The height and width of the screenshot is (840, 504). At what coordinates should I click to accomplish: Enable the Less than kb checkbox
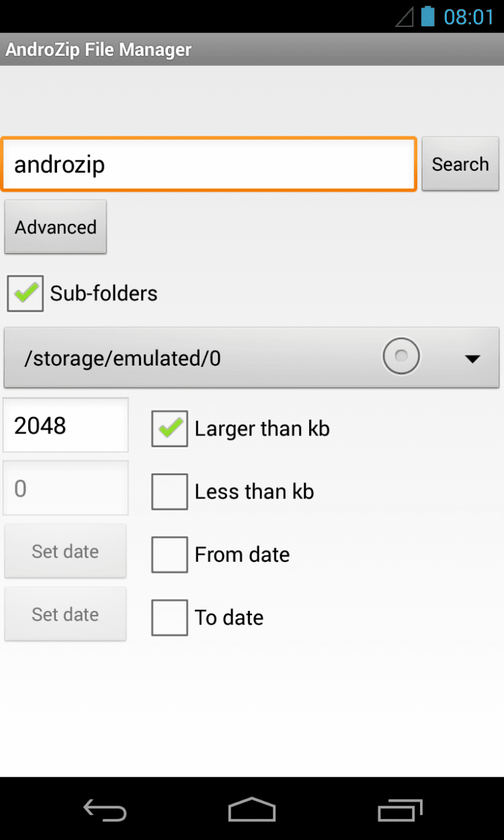tap(169, 492)
